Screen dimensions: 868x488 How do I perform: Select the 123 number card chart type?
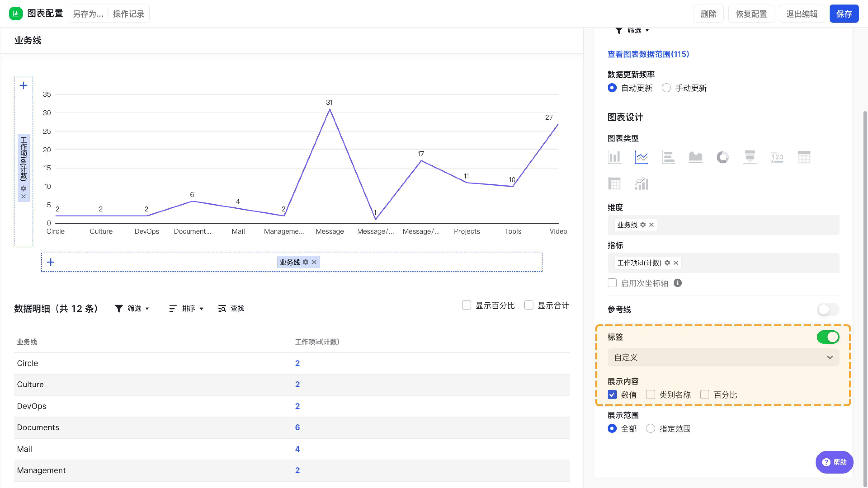pos(777,157)
